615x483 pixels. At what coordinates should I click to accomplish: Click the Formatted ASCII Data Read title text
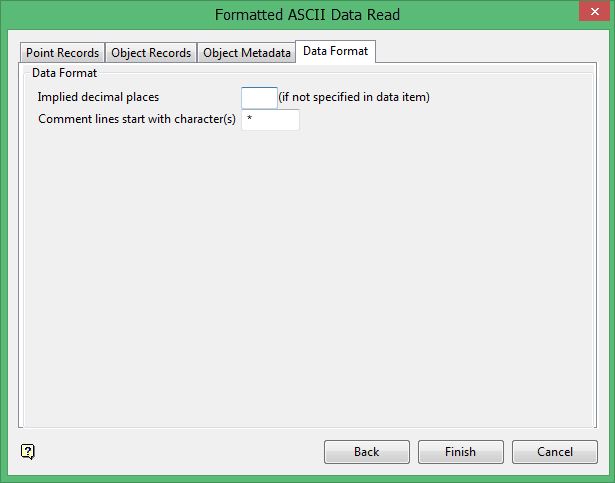coord(306,15)
